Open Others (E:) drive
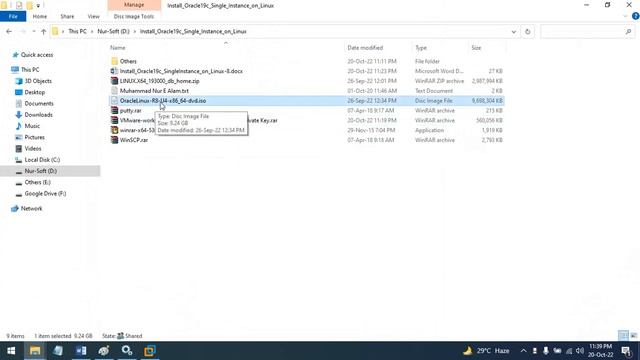The image size is (640, 360). (x=38, y=182)
